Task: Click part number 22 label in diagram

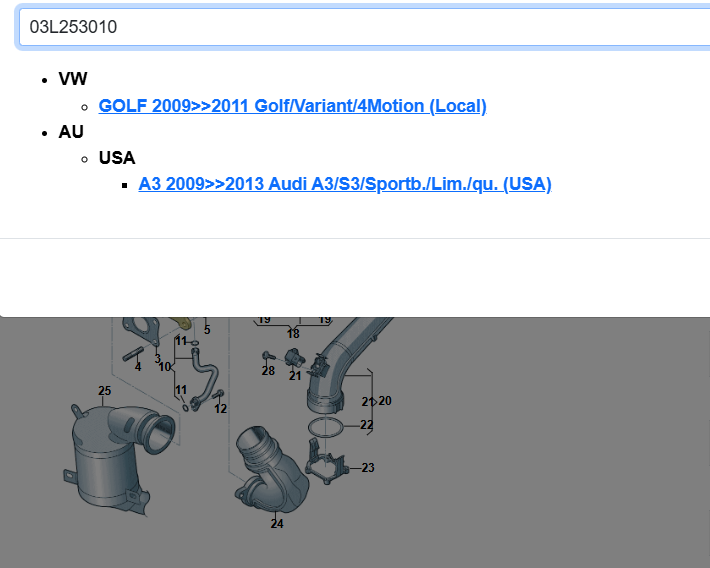Action: [x=367, y=425]
